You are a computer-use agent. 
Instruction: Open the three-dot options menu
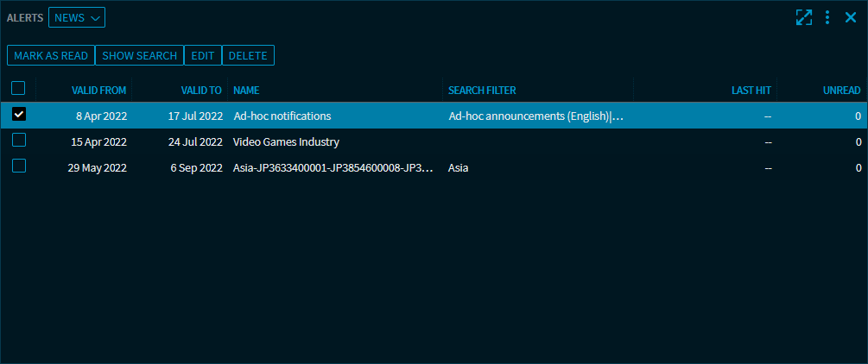point(827,17)
